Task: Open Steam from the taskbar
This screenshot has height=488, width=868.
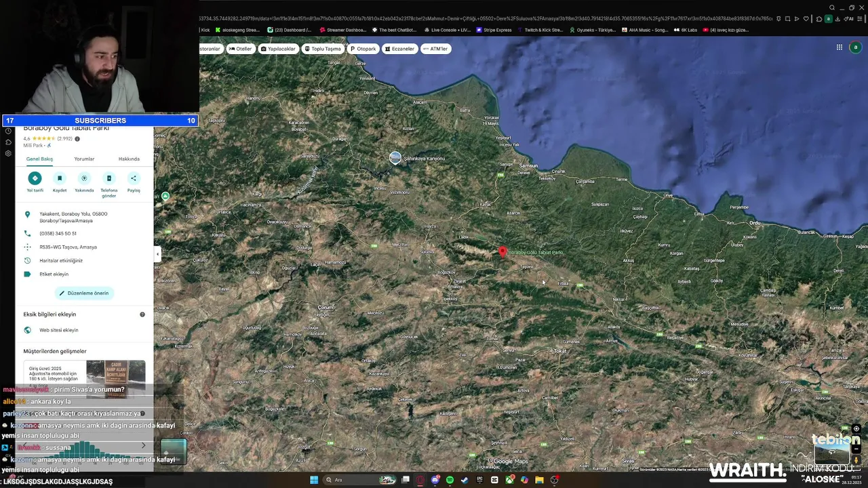Action: click(x=465, y=480)
